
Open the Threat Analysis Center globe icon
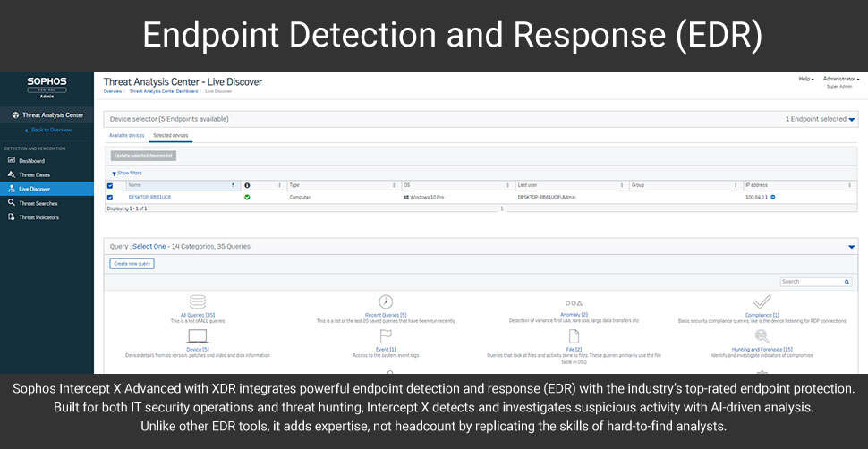[x=15, y=115]
